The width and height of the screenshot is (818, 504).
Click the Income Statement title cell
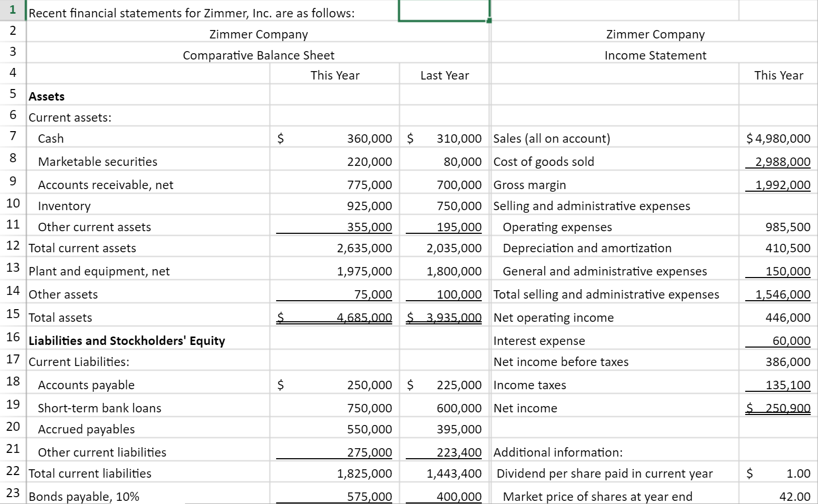(x=655, y=54)
